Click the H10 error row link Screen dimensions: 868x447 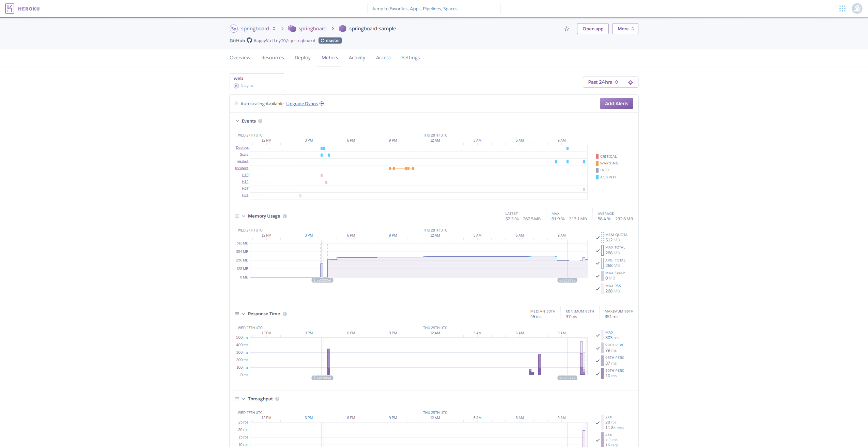point(245,175)
